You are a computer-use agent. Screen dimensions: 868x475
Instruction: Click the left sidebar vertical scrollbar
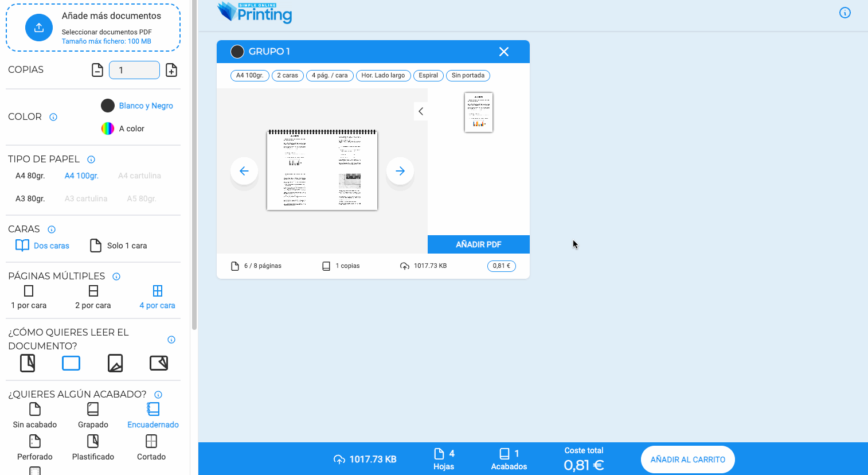(x=194, y=165)
